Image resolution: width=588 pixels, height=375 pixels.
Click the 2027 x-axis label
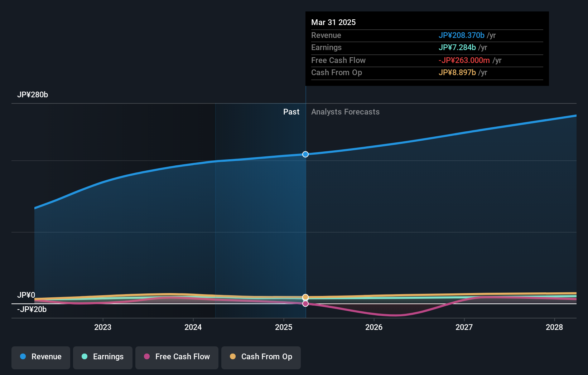(x=464, y=327)
